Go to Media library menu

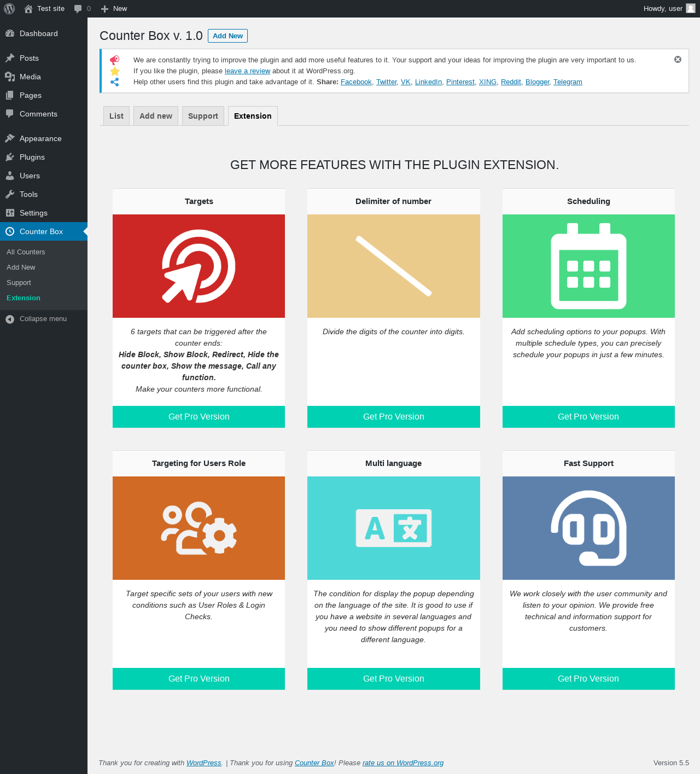(44, 77)
